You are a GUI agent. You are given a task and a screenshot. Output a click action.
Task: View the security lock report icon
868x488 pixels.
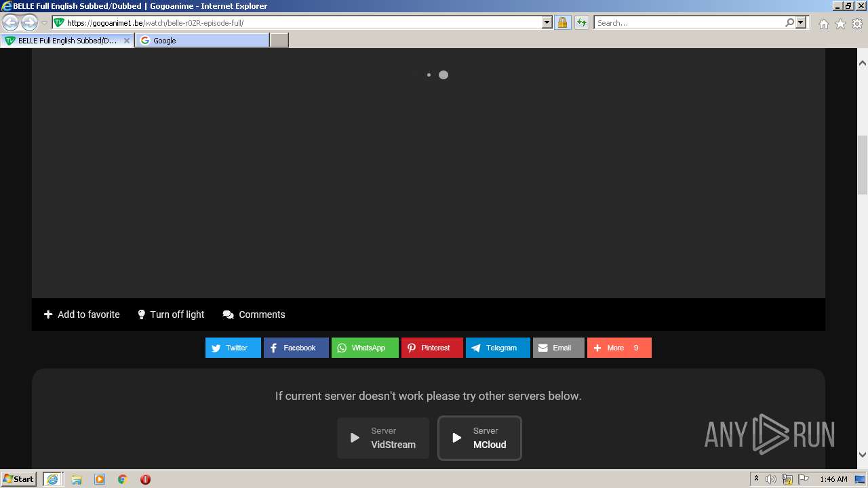[x=562, y=22]
